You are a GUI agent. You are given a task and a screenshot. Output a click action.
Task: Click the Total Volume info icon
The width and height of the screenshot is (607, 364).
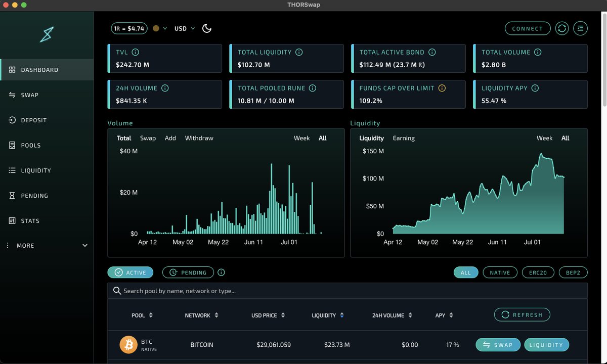(538, 52)
